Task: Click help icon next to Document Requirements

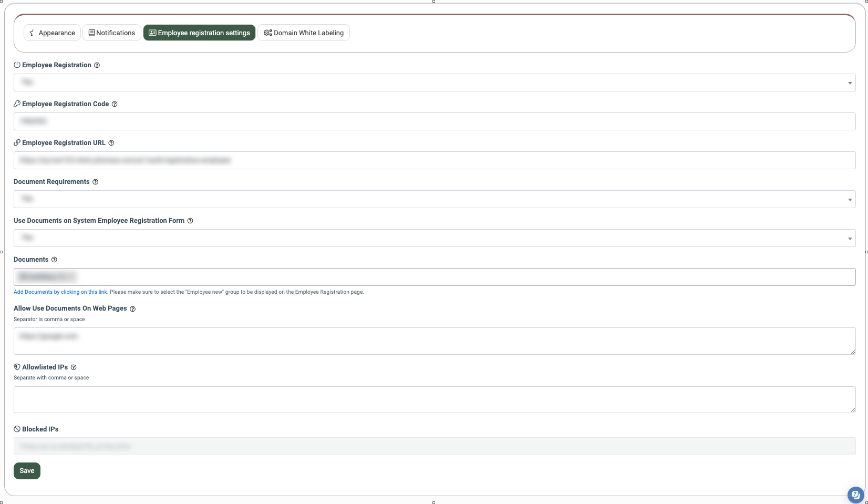Action: pos(96,182)
